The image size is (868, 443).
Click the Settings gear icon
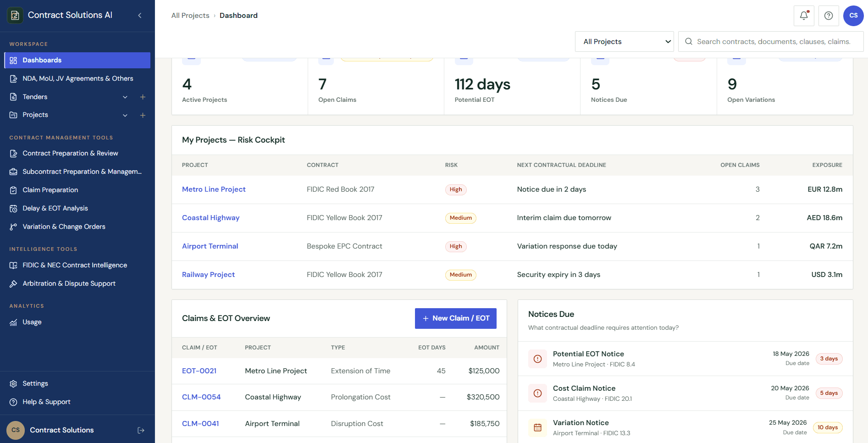tap(13, 384)
